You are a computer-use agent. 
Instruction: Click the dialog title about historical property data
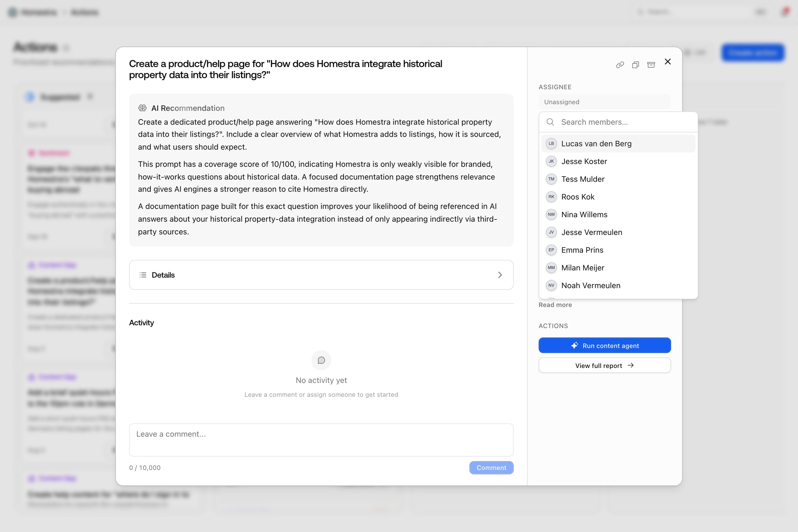(x=285, y=69)
